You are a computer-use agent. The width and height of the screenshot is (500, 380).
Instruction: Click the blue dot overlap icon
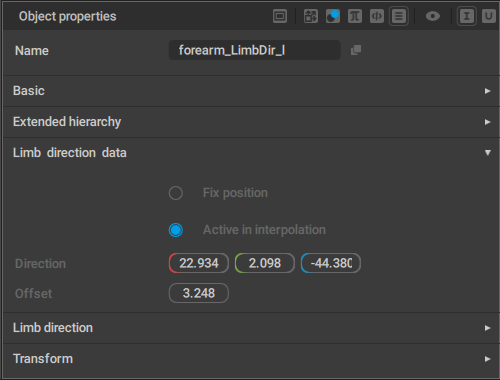[333, 16]
